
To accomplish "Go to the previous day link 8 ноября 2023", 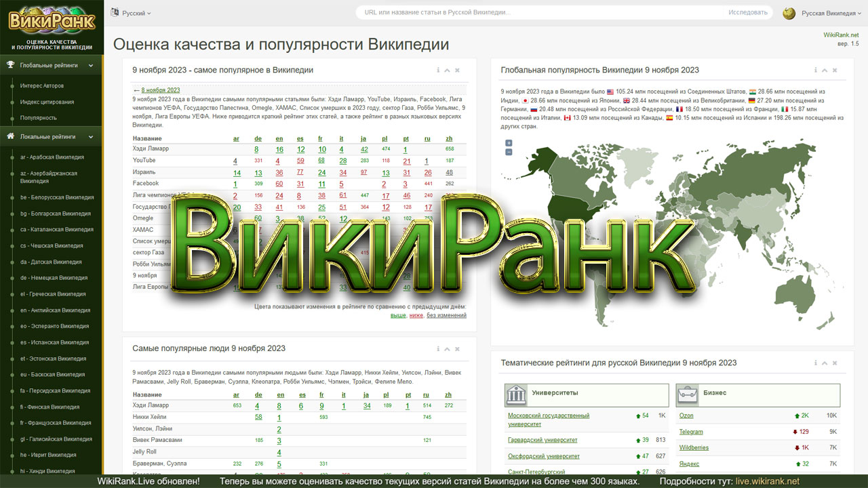I will (161, 90).
